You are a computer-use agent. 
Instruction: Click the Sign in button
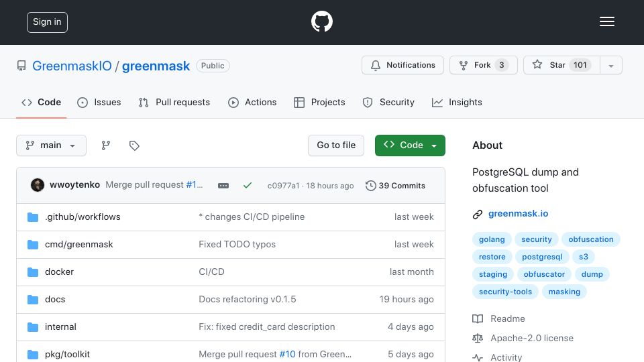[x=47, y=22]
